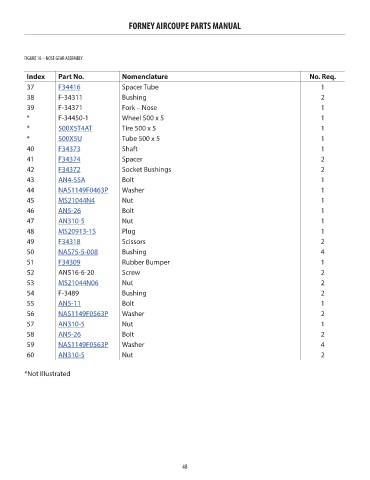Open NAS1149F0463P washer link at index 44
This screenshot has width=370, height=480.
(x=83, y=190)
